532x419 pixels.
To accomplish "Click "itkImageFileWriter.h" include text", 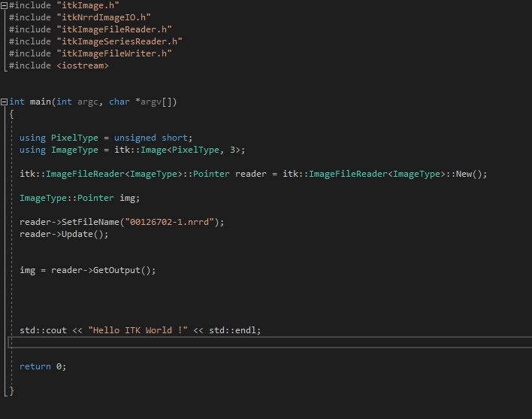I will [114, 53].
